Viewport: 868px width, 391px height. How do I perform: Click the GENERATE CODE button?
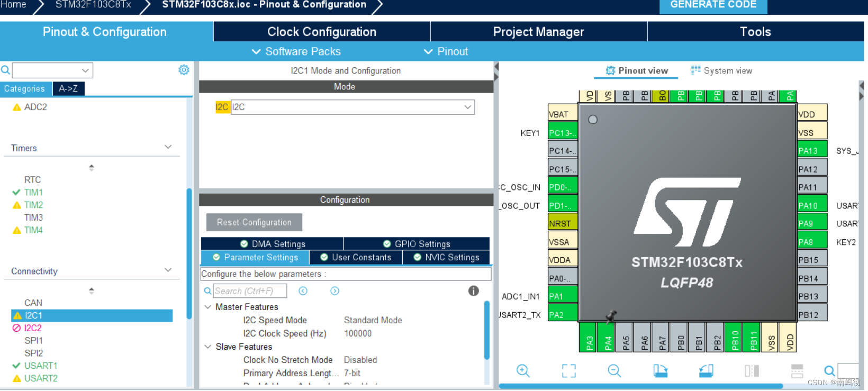(x=713, y=5)
